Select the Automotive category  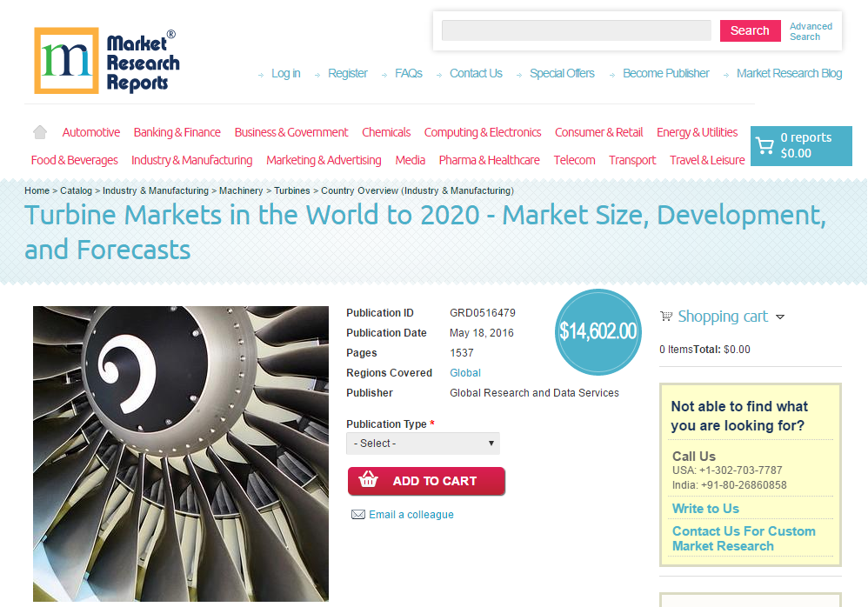pyautogui.click(x=90, y=132)
